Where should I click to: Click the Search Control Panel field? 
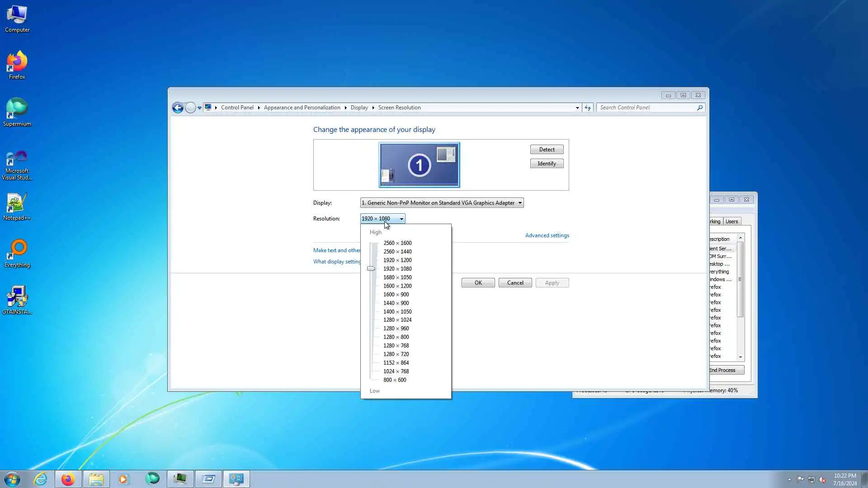tap(646, 108)
